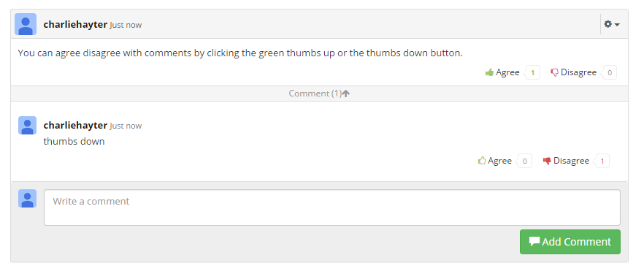Click the red thumbs down on the main post

(554, 73)
